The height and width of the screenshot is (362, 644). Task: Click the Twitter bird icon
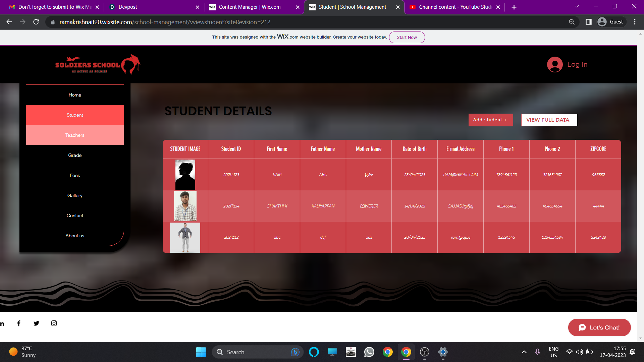point(36,323)
